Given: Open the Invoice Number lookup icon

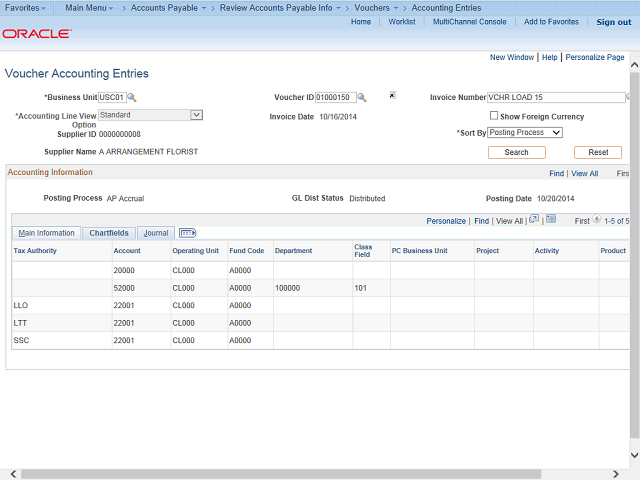Looking at the screenshot, I should (x=629, y=98).
